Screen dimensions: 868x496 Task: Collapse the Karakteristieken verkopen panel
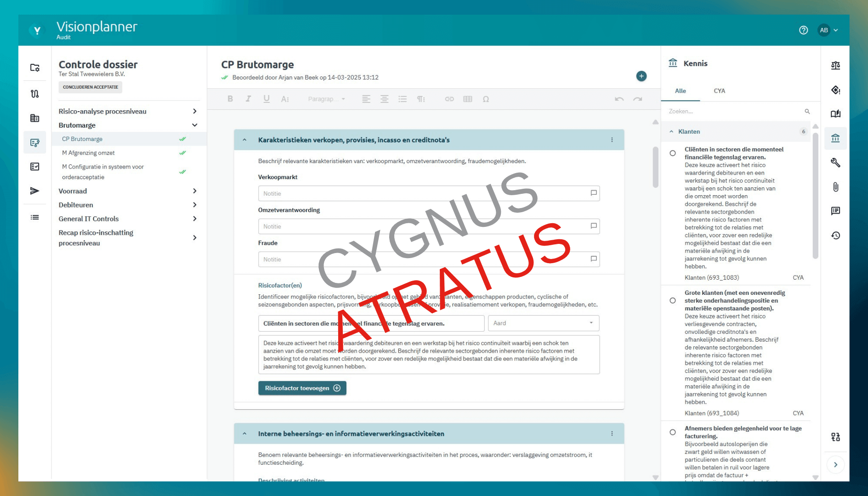(x=244, y=140)
